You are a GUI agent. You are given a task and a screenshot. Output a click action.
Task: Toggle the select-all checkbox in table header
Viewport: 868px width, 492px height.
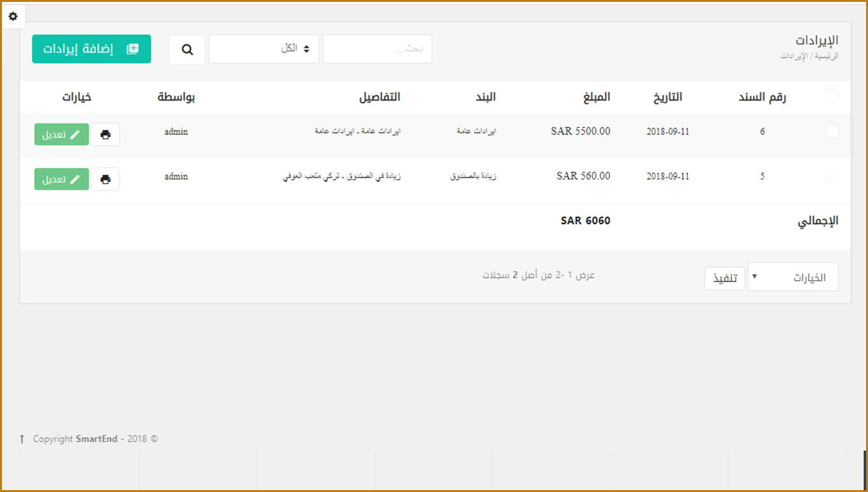[x=832, y=95]
